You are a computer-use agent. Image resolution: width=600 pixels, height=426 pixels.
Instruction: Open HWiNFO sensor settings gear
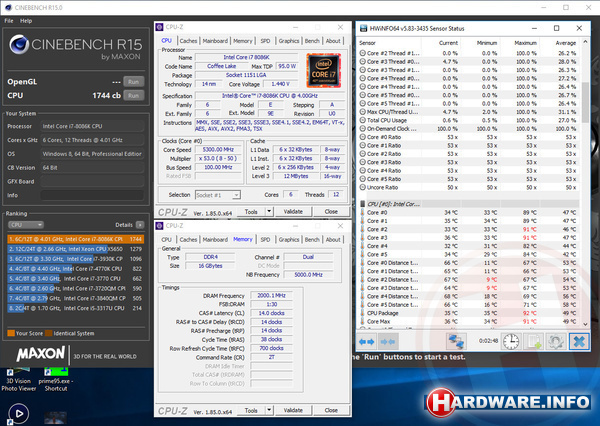point(555,341)
